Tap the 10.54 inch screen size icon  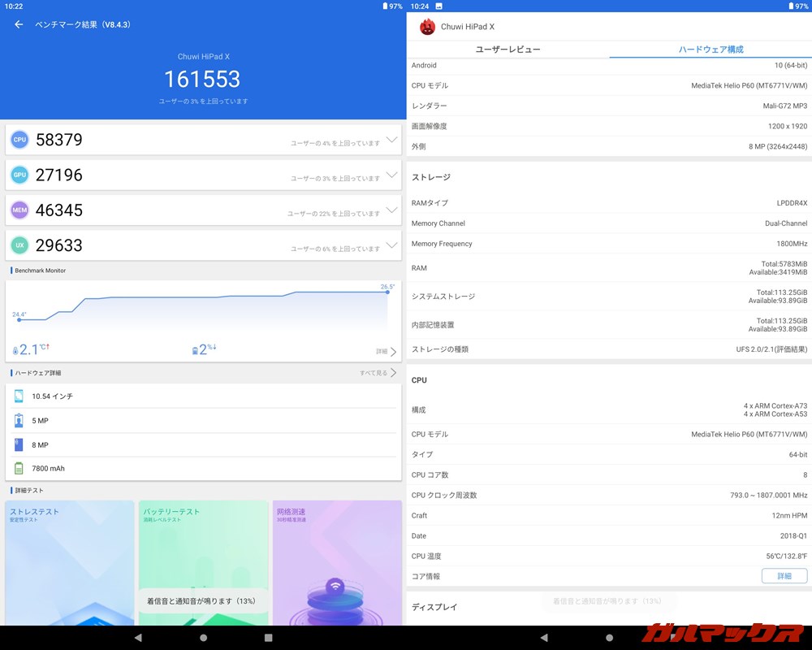[x=17, y=396]
